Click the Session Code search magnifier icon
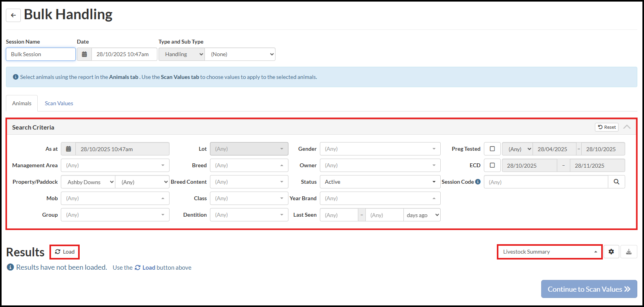Image resolution: width=644 pixels, height=307 pixels. click(616, 182)
